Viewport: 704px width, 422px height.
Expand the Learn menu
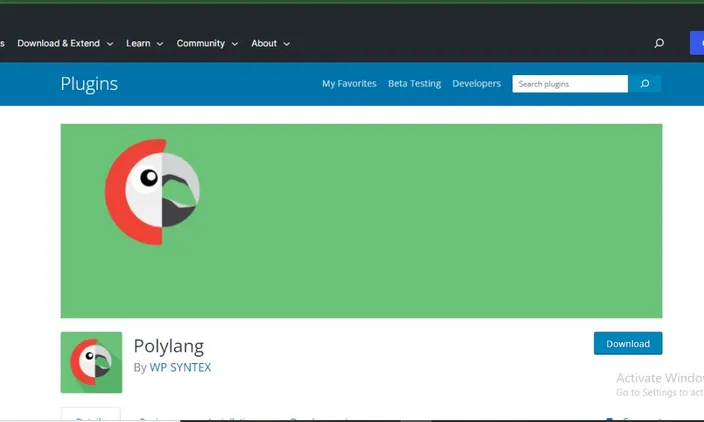145,44
